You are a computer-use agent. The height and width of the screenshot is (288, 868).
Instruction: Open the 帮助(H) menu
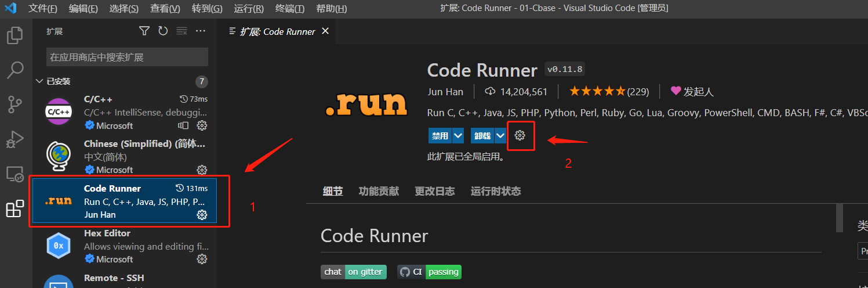click(332, 9)
